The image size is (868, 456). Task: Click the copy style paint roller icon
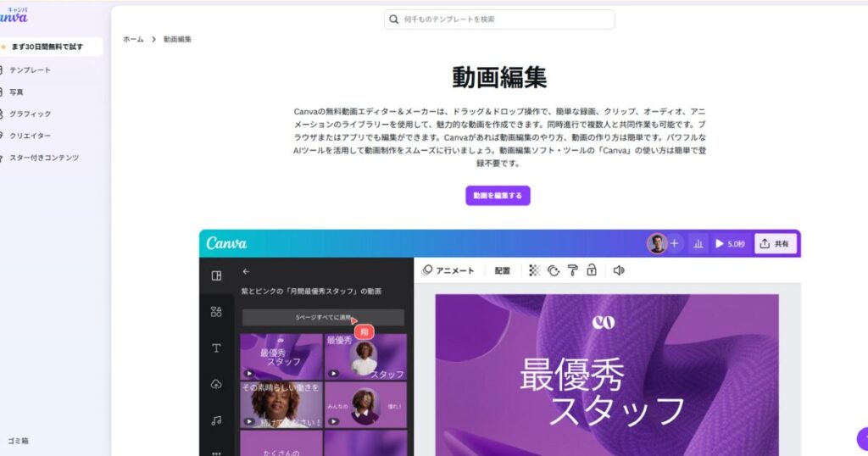(573, 270)
